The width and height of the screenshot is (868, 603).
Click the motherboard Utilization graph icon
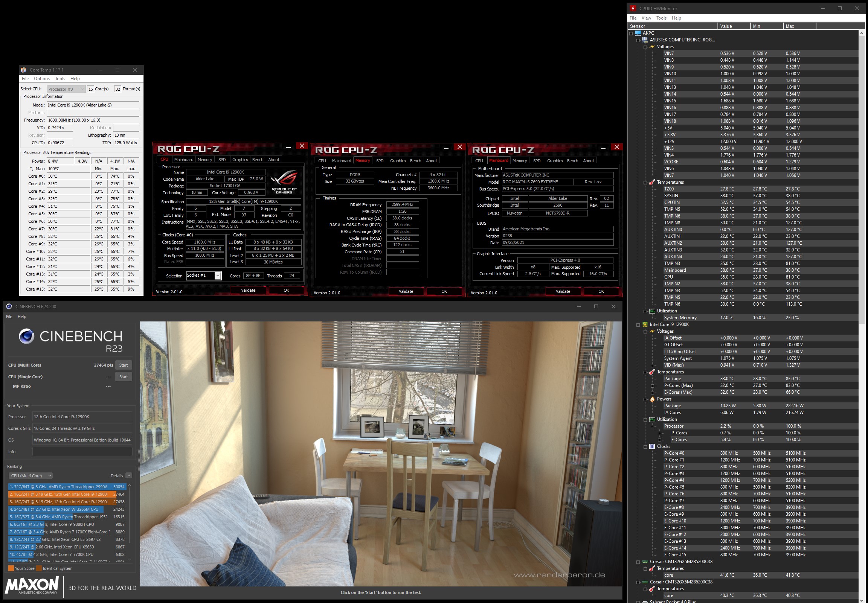pyautogui.click(x=652, y=311)
